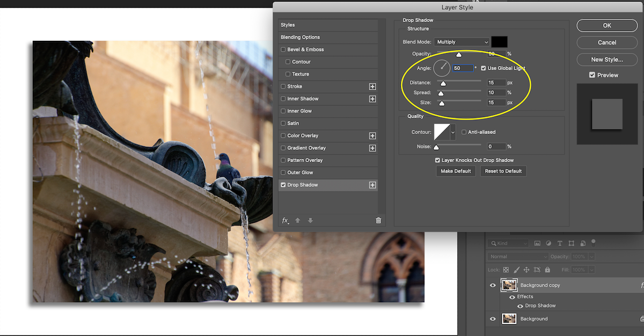This screenshot has height=336, width=644.
Task: Select the Styles section in Layer Style
Action: click(328, 25)
